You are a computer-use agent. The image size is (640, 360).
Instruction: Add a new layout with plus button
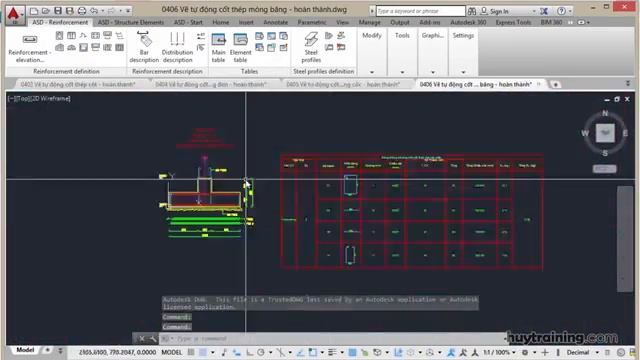click(47, 350)
